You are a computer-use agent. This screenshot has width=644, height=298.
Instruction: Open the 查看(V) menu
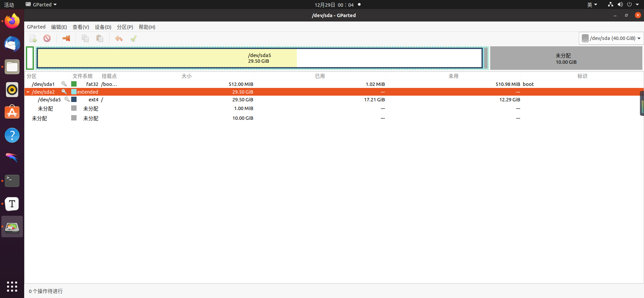pyautogui.click(x=81, y=27)
